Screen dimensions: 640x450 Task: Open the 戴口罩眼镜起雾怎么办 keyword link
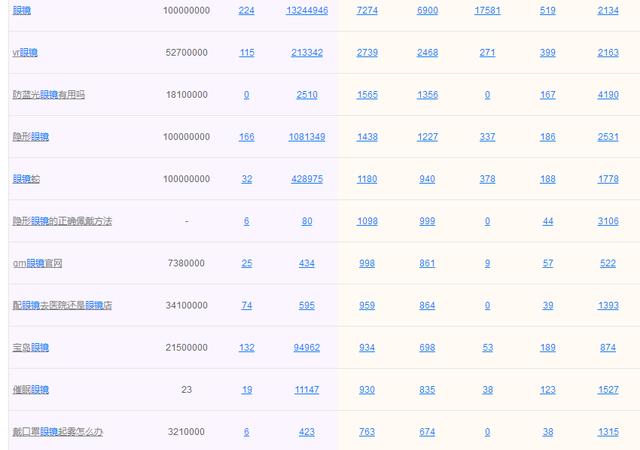coord(58,432)
